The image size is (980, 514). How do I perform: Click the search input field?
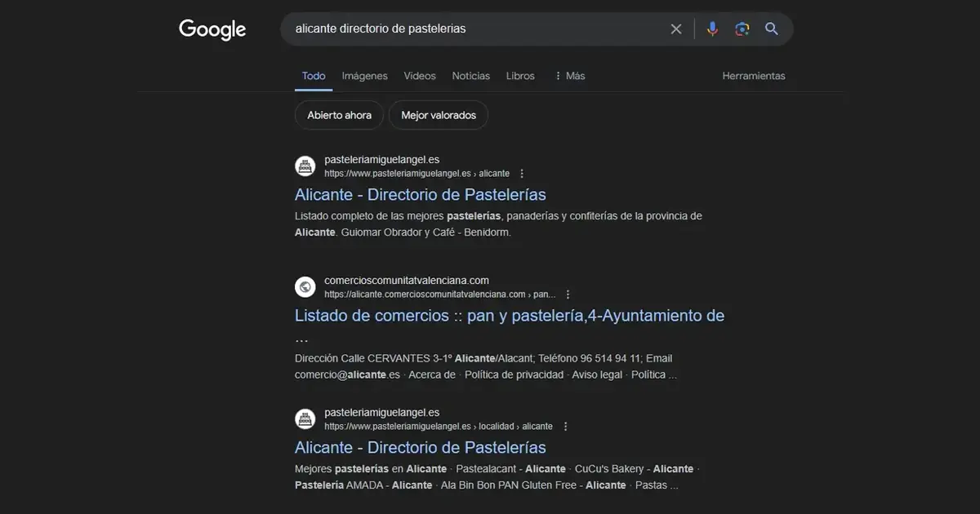click(478, 29)
